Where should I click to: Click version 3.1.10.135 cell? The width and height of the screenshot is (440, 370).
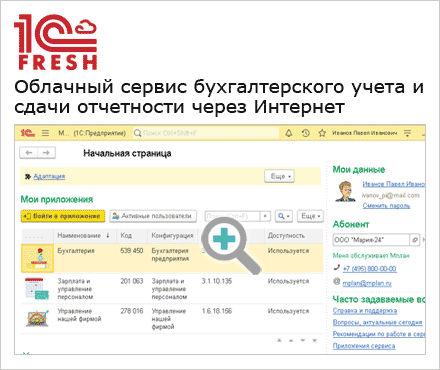coord(217,281)
